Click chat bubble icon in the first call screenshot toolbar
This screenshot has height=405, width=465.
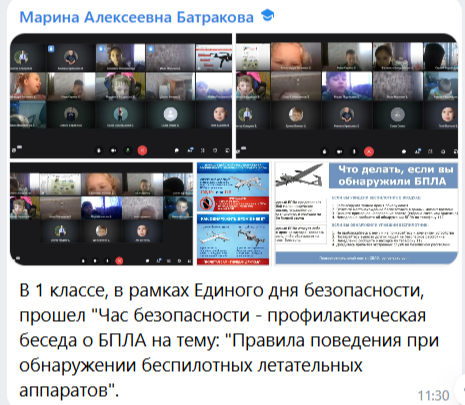(x=176, y=151)
